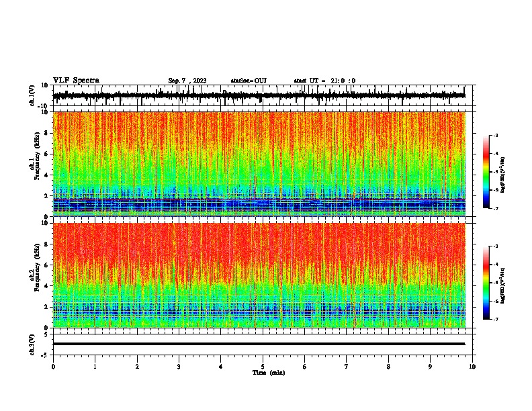Click the ch.2 "Frequency (kHz)" axis label
The height and width of the screenshot is (411, 532).
click(x=37, y=267)
